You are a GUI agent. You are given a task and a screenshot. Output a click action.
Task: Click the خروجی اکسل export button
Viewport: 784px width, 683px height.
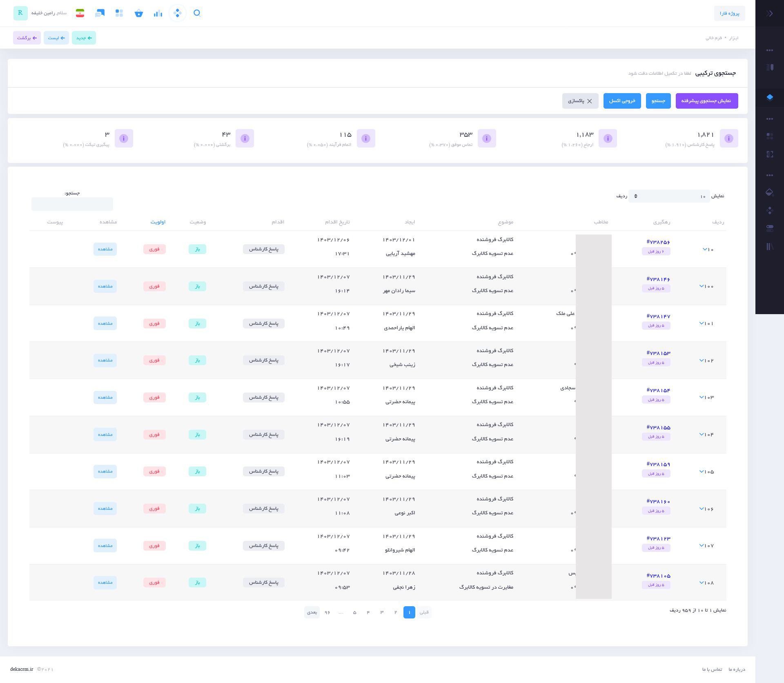[622, 101]
